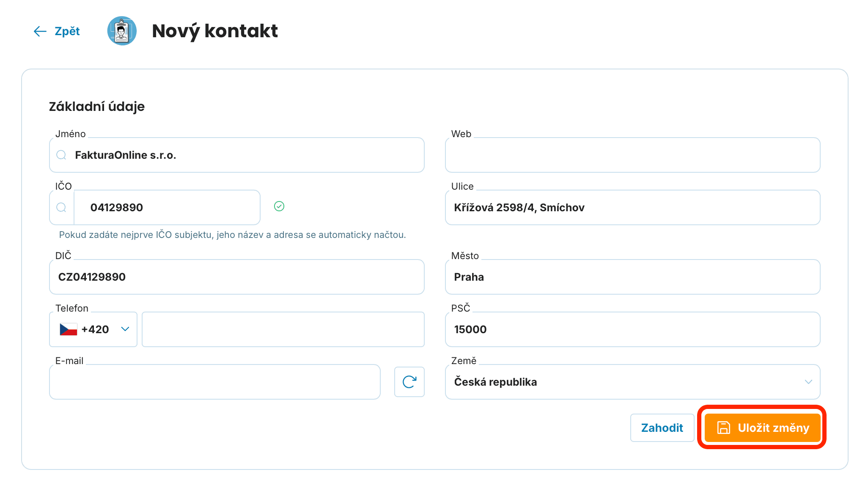Go back via the Zpět link
This screenshot has height=486, width=868.
click(x=67, y=31)
